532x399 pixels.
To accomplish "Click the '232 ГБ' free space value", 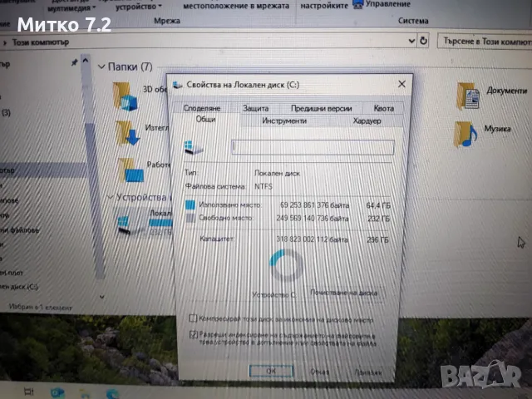I will [x=379, y=219].
